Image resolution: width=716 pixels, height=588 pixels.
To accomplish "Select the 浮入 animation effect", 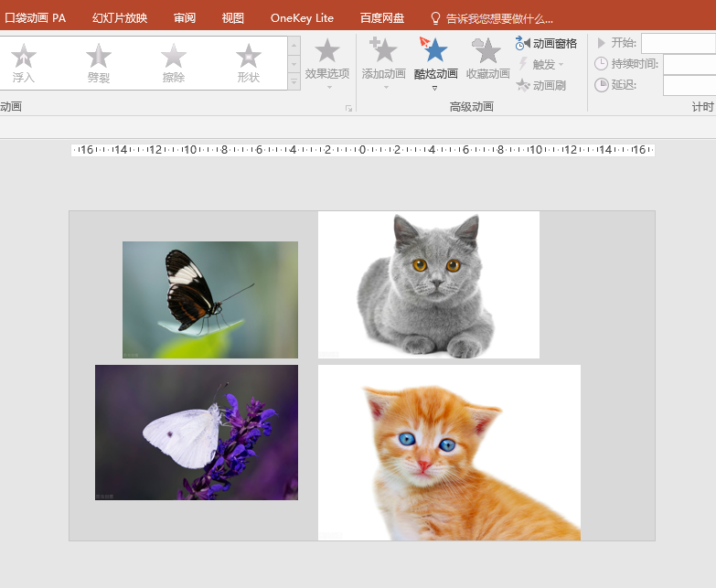I will (x=24, y=62).
